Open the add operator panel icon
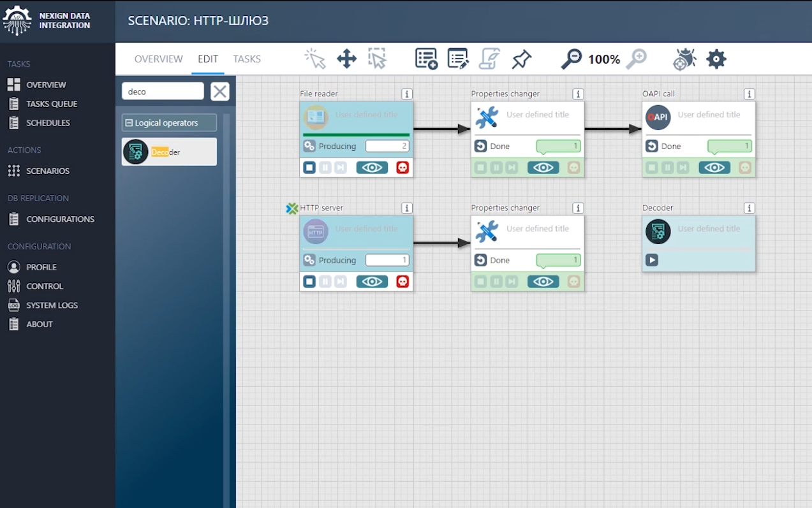Viewport: 812px width, 508px height. [426, 59]
